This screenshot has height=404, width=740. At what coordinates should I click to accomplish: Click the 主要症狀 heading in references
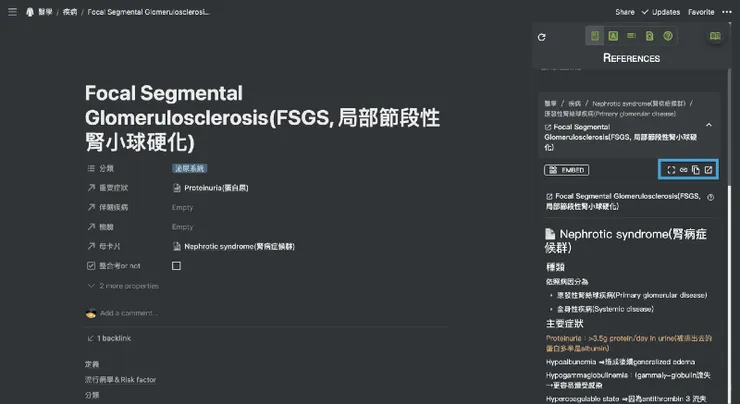click(x=564, y=324)
